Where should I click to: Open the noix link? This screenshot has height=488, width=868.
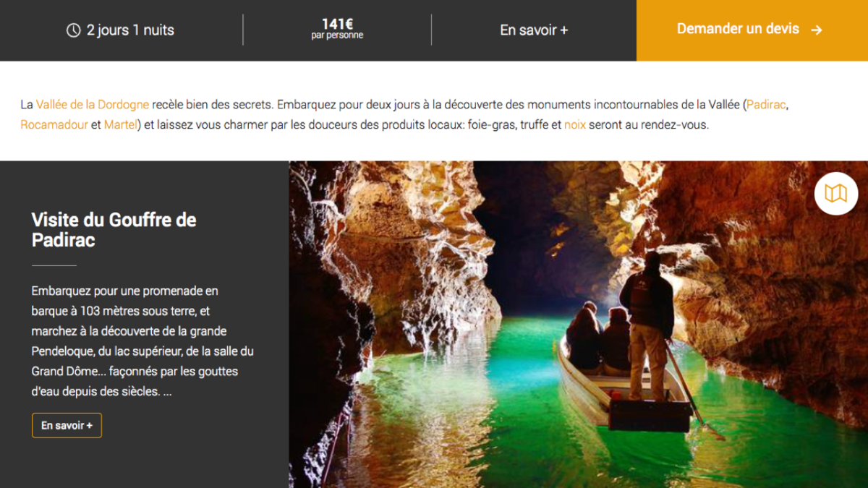click(575, 124)
